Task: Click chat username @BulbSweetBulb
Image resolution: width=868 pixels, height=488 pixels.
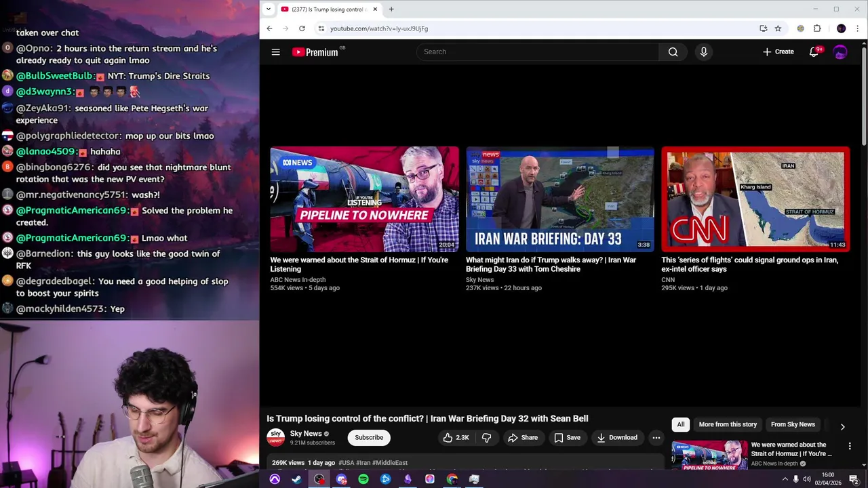Action: pyautogui.click(x=55, y=76)
